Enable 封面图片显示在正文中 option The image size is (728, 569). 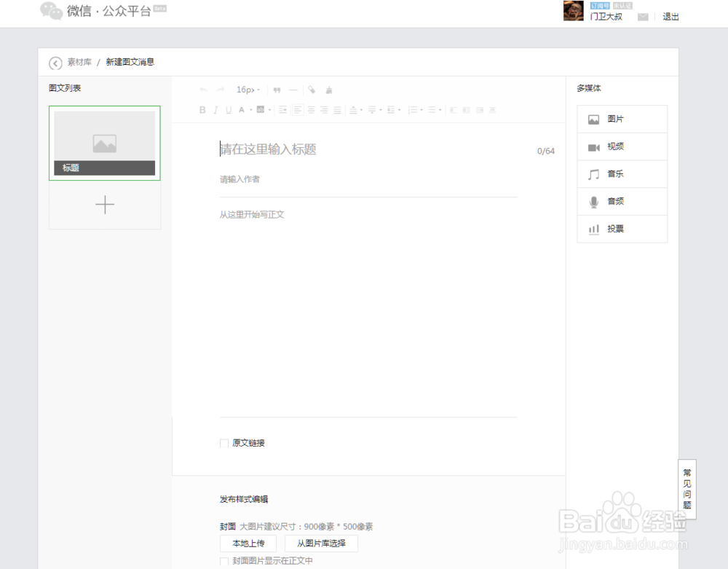[x=224, y=562]
